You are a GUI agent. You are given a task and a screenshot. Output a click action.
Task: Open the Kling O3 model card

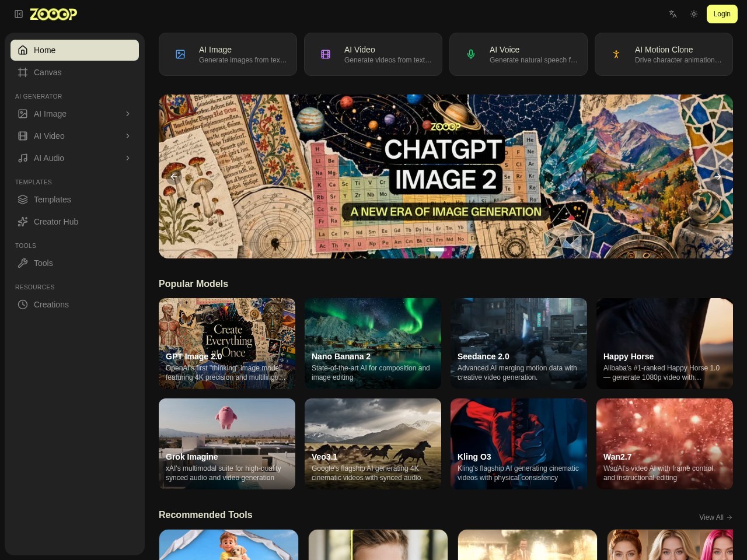(519, 444)
